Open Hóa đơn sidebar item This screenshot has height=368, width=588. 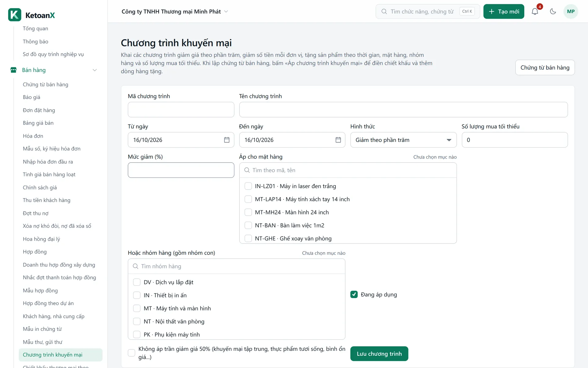click(x=33, y=136)
